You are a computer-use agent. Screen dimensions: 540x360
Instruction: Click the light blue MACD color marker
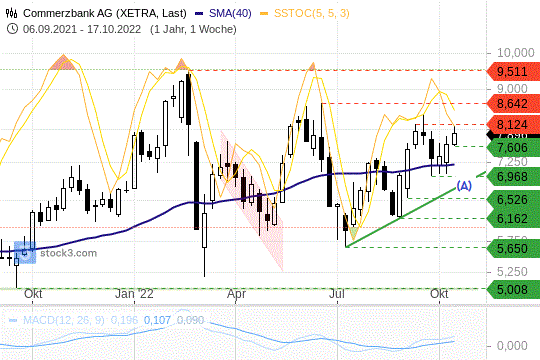[x=13, y=320]
